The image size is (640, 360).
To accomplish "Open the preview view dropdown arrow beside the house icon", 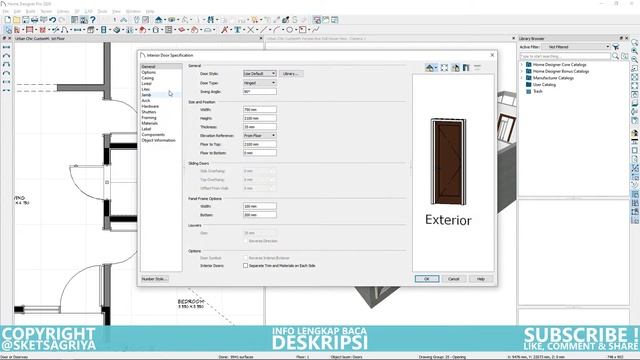I will click(x=436, y=68).
